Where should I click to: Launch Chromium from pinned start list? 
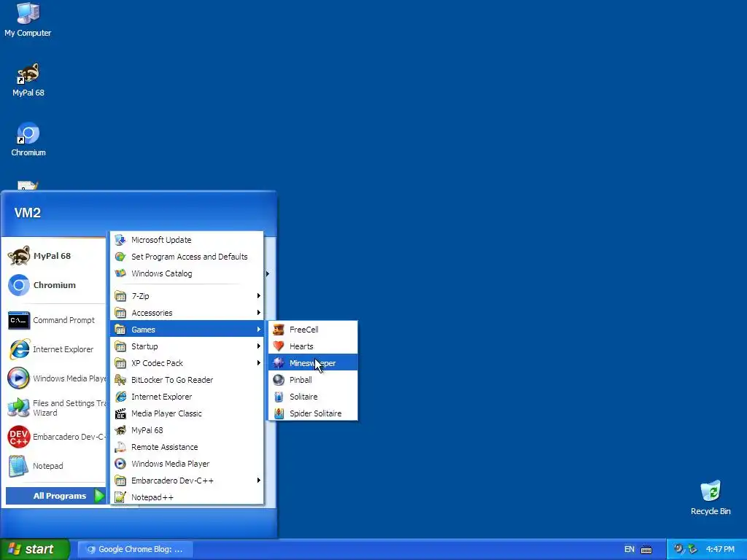coord(53,285)
